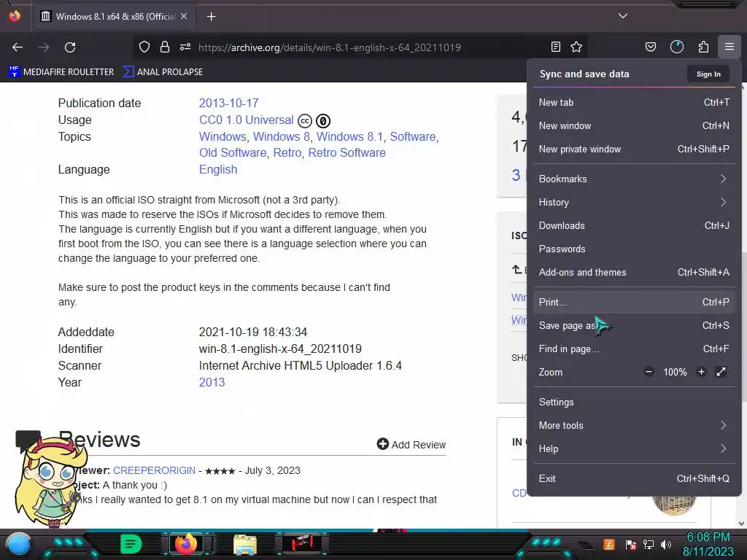Select Find in page… menu item
The image size is (747, 560).
pos(634,349)
